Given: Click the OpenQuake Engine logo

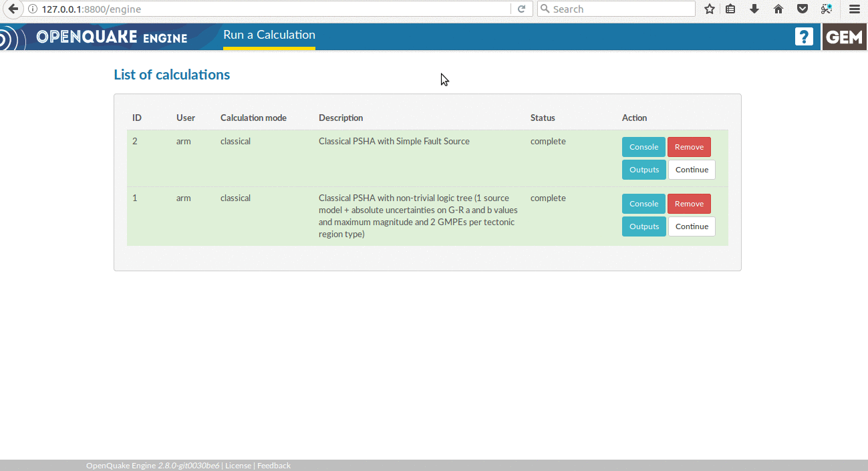Looking at the screenshot, I should 111,37.
